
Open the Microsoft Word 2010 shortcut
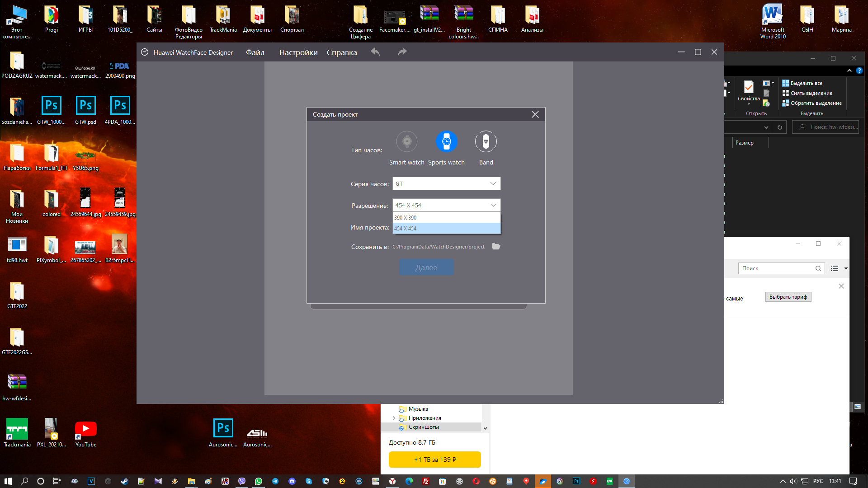pos(773,22)
